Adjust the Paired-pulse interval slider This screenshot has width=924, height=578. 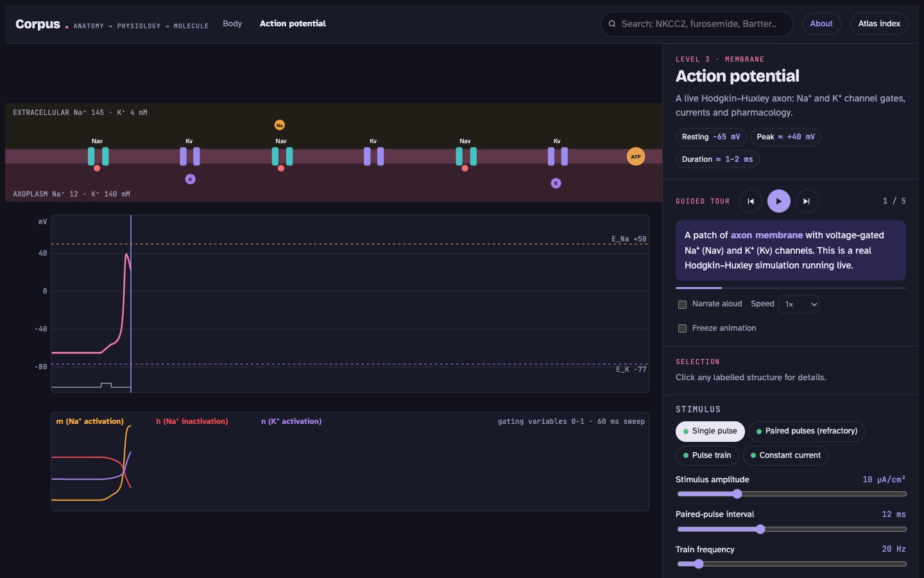[x=792, y=529]
